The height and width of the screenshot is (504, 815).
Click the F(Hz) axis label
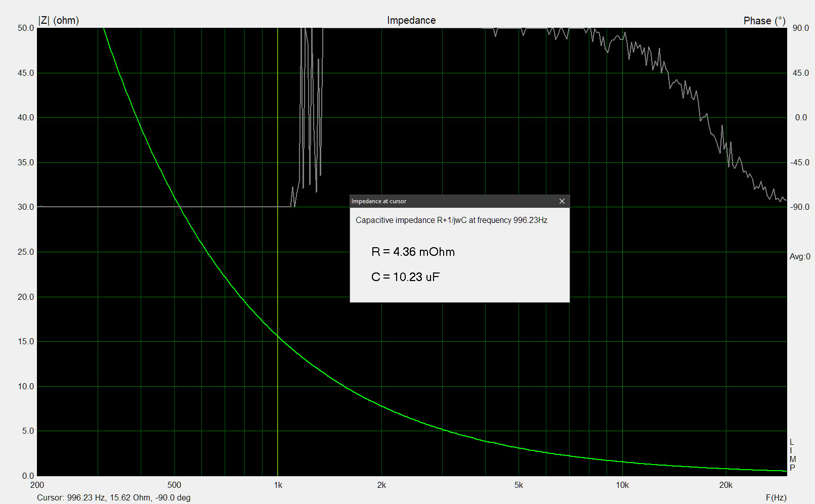[x=776, y=497]
